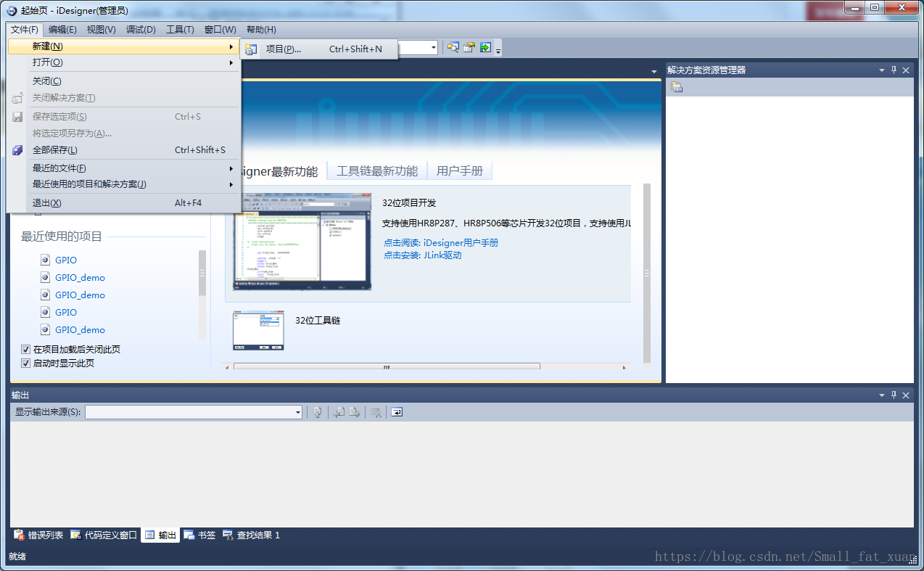Click the 就绪 status bar text

(17, 556)
